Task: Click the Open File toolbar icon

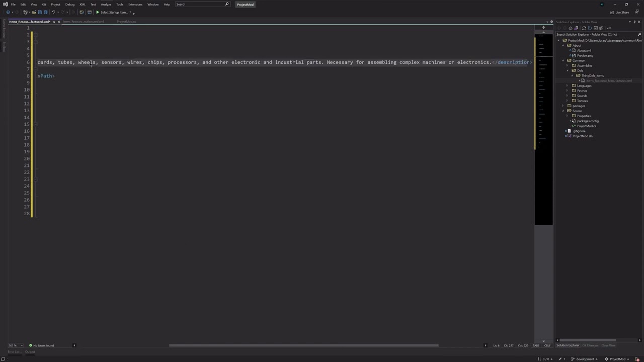Action: tap(34, 12)
